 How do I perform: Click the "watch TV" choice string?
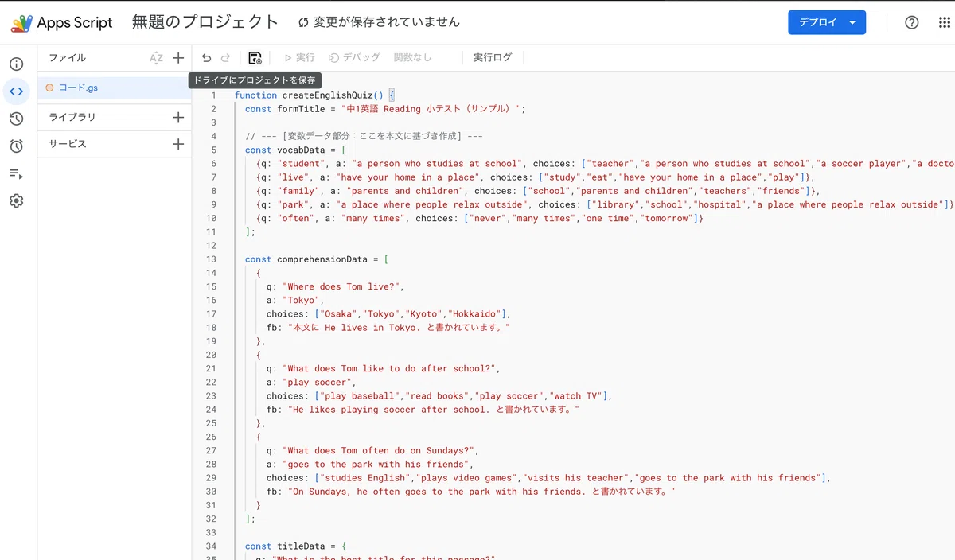point(576,396)
